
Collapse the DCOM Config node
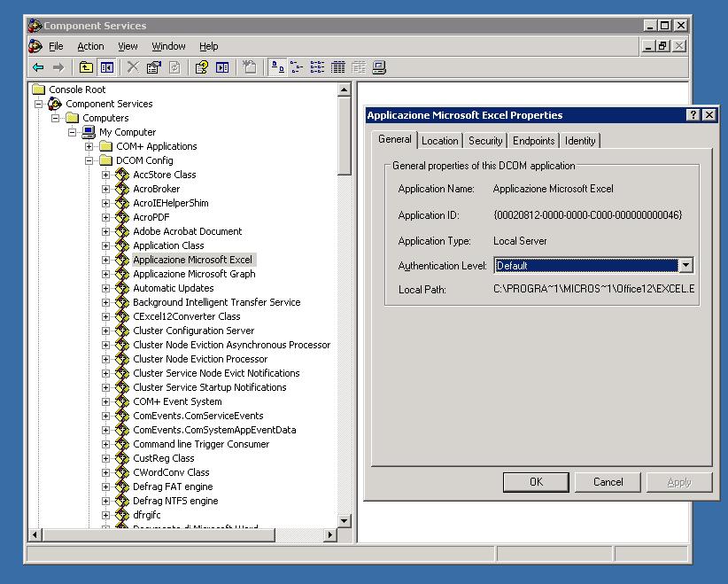pos(89,160)
